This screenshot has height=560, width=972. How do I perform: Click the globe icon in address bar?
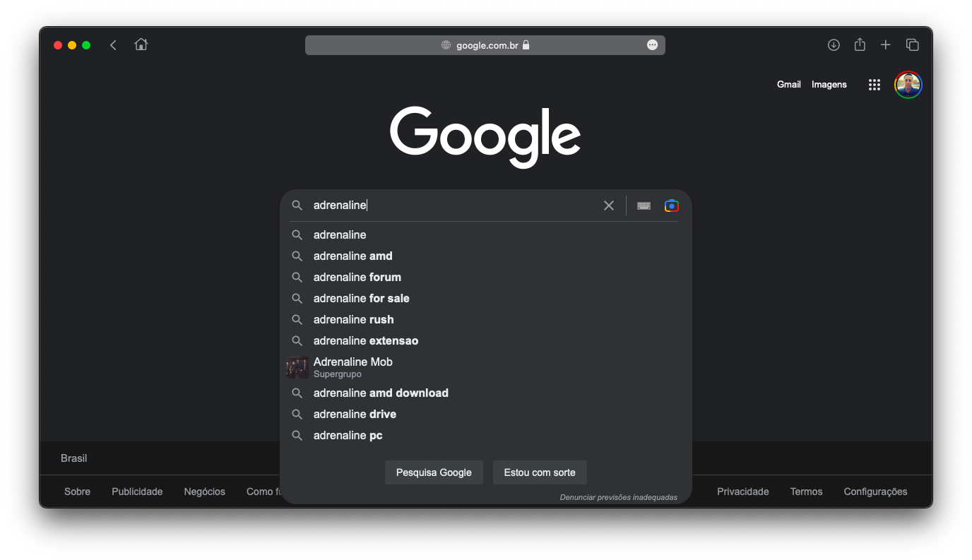[446, 45]
